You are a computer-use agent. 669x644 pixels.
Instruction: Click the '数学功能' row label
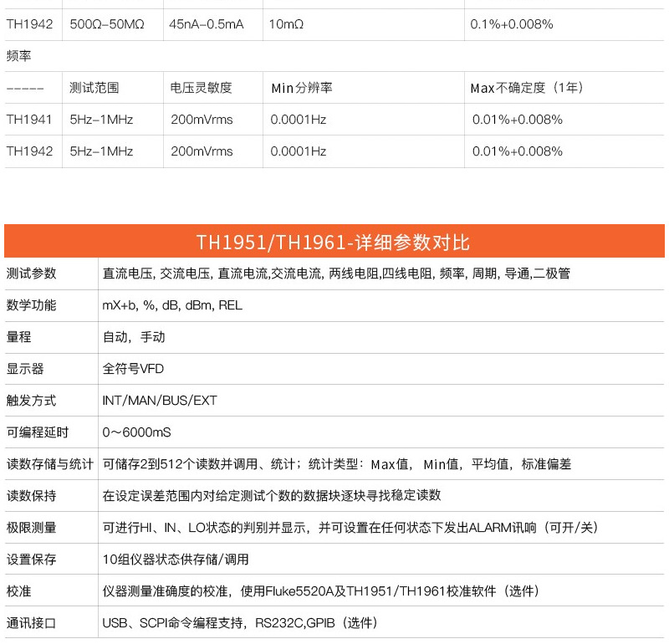point(31,305)
